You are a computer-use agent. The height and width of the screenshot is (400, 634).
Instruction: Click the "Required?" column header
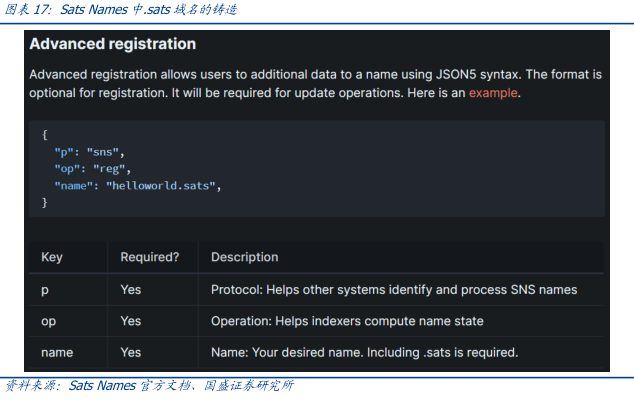pyautogui.click(x=149, y=257)
